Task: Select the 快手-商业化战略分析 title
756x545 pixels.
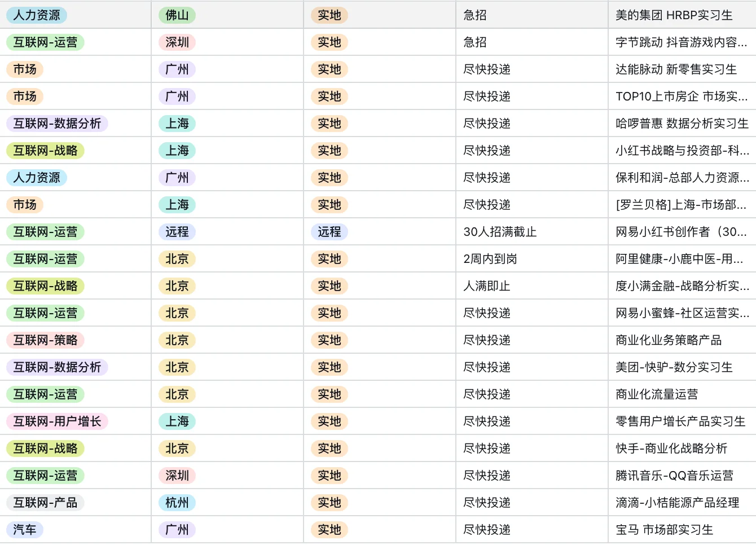Action: point(671,449)
